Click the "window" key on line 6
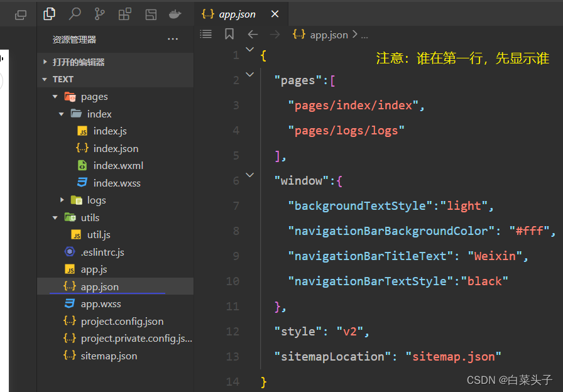Viewport: 563px width, 392px height. [302, 181]
